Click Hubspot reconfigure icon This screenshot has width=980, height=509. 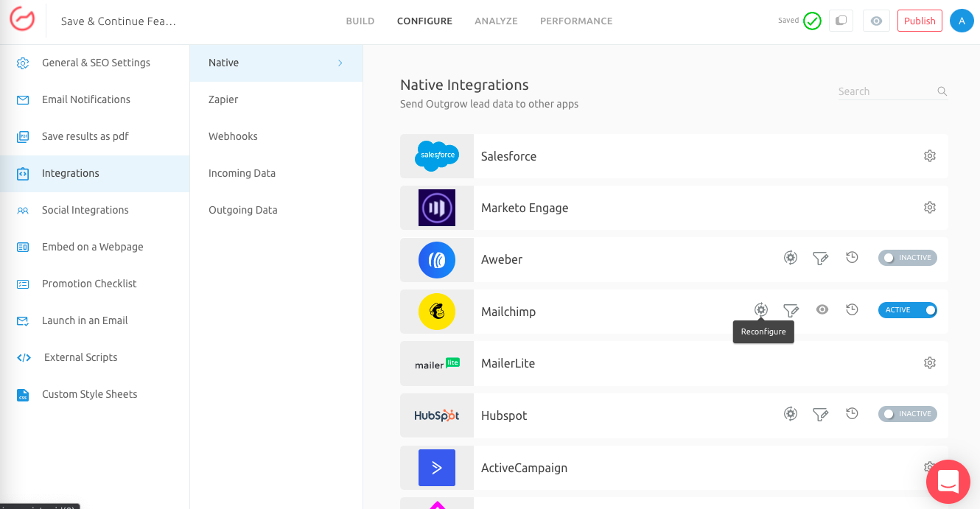tap(791, 414)
